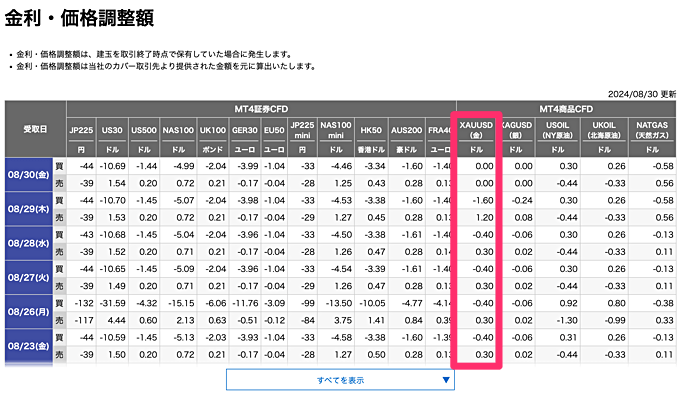Click the NAS100 value 2.13
The height and width of the screenshot is (396, 680).
[185, 321]
